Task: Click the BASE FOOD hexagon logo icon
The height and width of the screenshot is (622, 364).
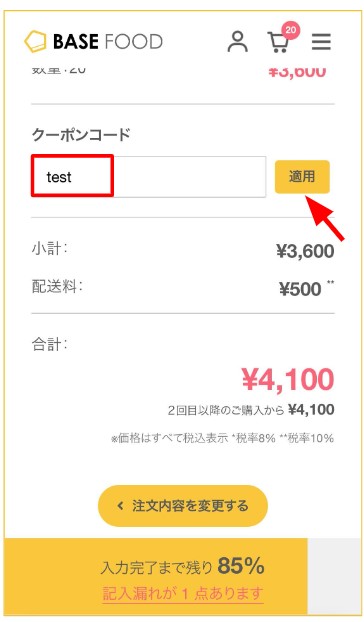Action: 36,41
